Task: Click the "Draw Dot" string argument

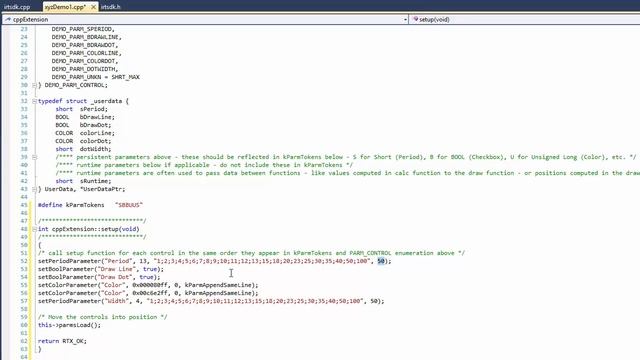Action: [x=115, y=277]
